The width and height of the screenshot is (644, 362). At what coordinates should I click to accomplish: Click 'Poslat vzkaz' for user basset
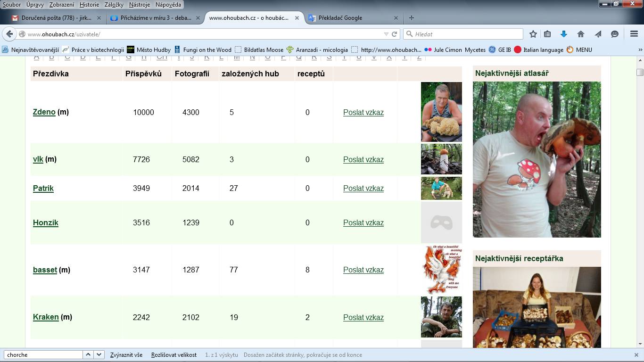pos(363,270)
